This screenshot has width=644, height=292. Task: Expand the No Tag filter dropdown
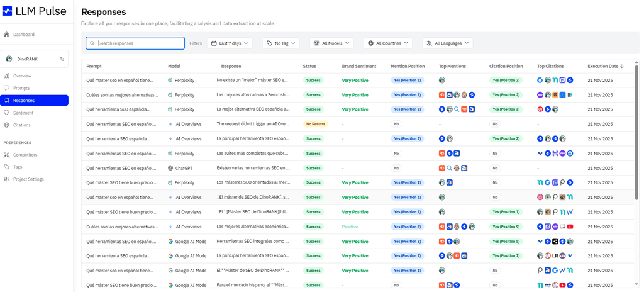(280, 43)
